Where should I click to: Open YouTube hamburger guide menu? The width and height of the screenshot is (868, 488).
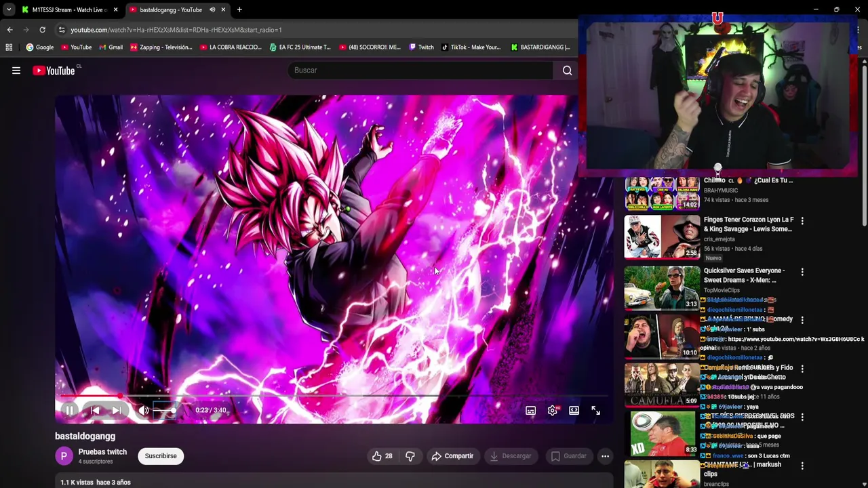[x=16, y=70]
